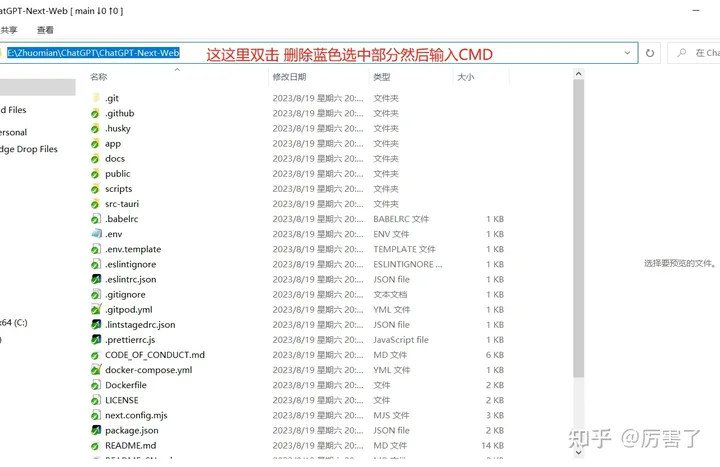Click the 文本文档 type cell

pos(390,294)
